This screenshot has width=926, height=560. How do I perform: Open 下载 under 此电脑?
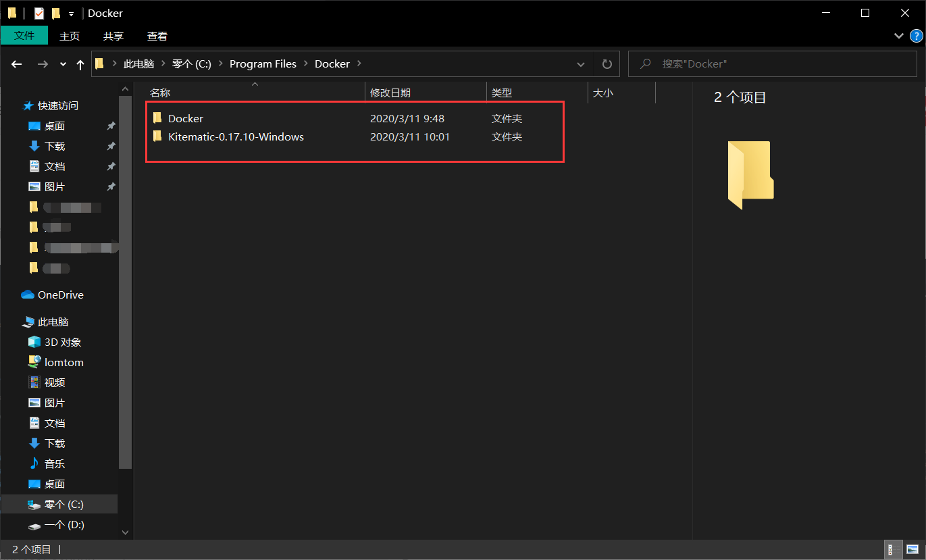pyautogui.click(x=54, y=444)
